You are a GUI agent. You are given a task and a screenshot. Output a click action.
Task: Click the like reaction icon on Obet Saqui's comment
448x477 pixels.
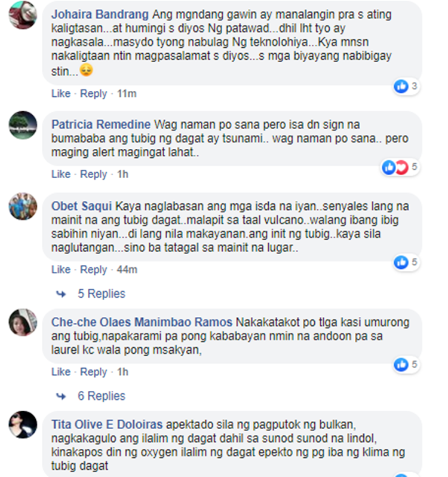pos(401,262)
